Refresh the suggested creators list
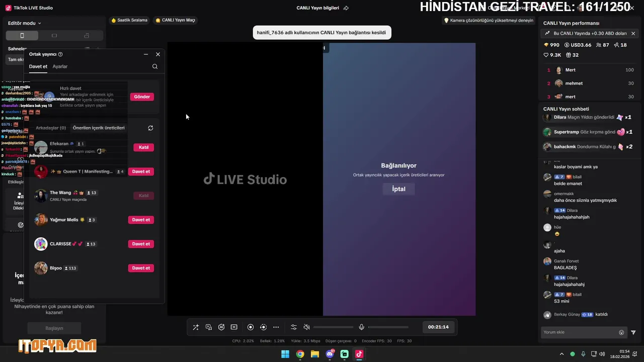This screenshot has width=644, height=362. (150, 128)
